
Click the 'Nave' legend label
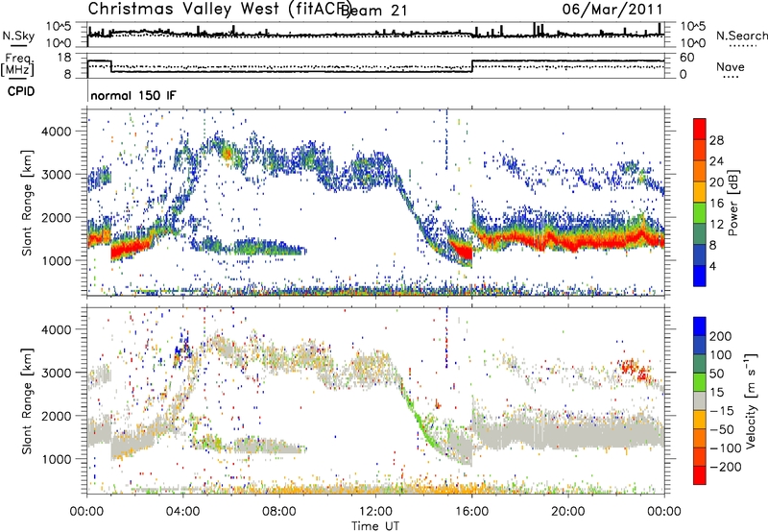[x=730, y=67]
